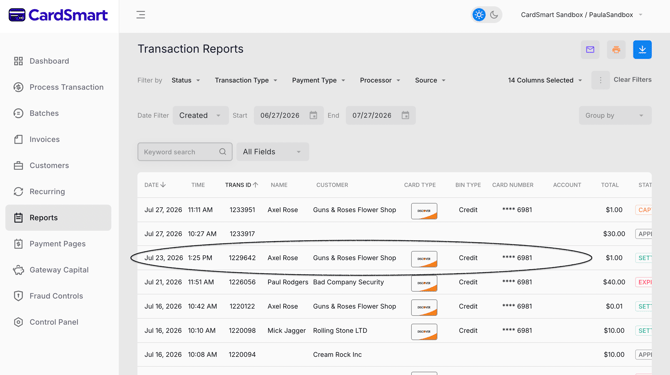Screen dimensions: 670x375
Task: Click the Control Panel gear icon
Action: 18,322
